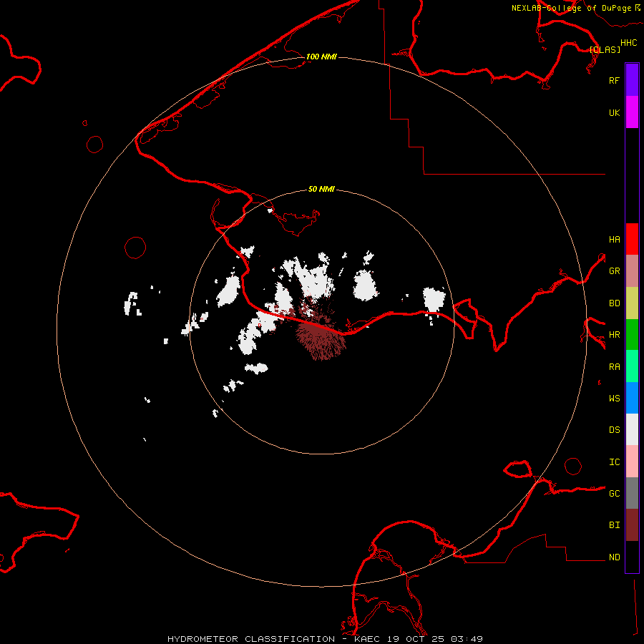644x644 pixels.
Task: Click the white DS legend swatch
Action: (x=632, y=429)
